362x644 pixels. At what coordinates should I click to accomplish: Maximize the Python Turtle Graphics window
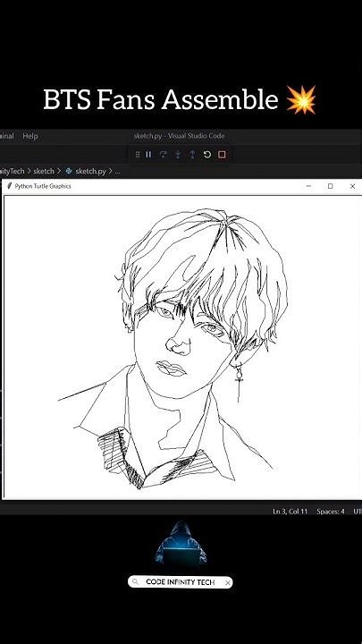tap(331, 186)
